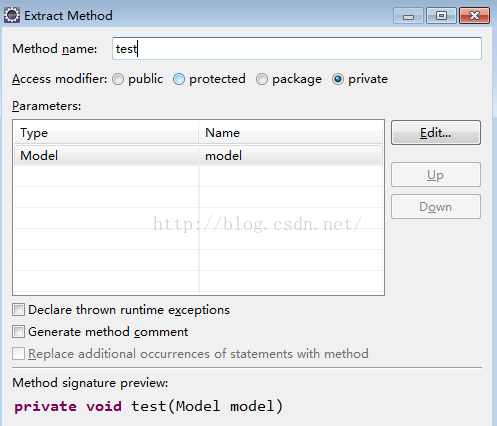This screenshot has height=426, width=497.
Task: Click the Name column header
Action: click(x=290, y=133)
